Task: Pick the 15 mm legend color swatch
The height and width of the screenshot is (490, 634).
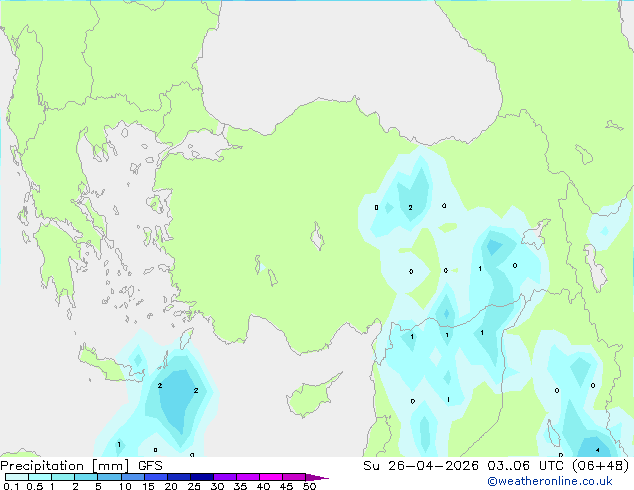Action: click(x=155, y=477)
